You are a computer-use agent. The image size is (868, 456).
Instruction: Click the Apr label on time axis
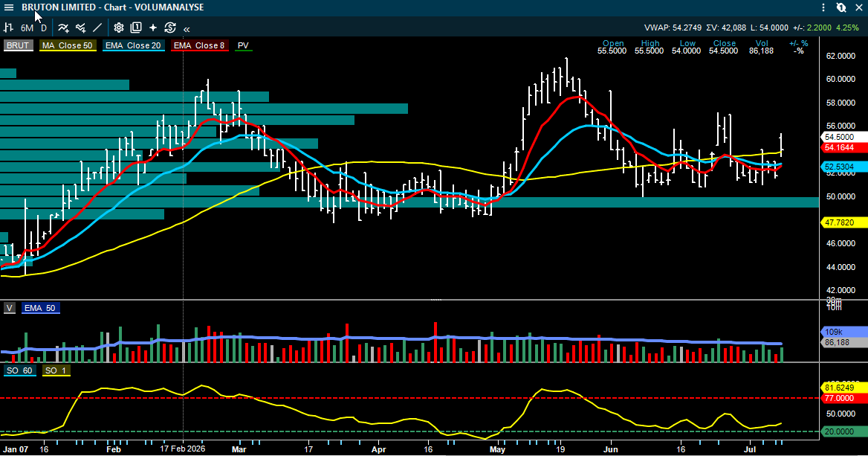pyautogui.click(x=378, y=449)
